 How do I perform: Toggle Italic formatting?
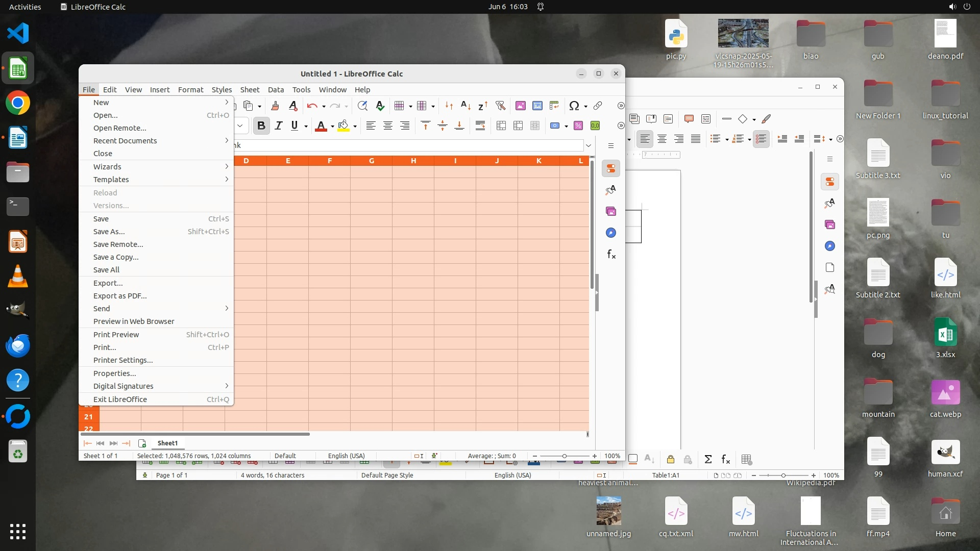coord(278,126)
